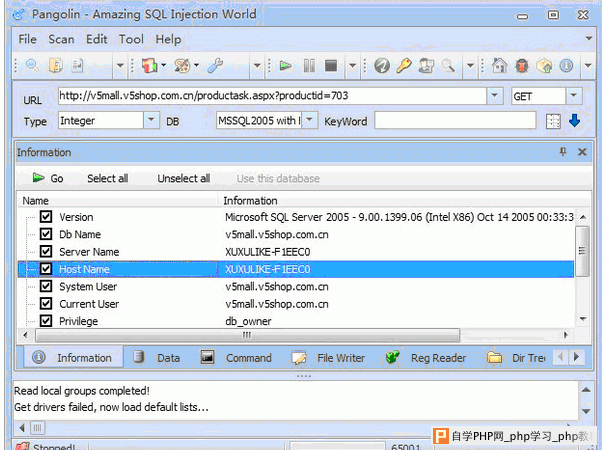Toggle the Current User checkbox
Image resolution: width=602 pixels, height=450 pixels.
point(46,303)
